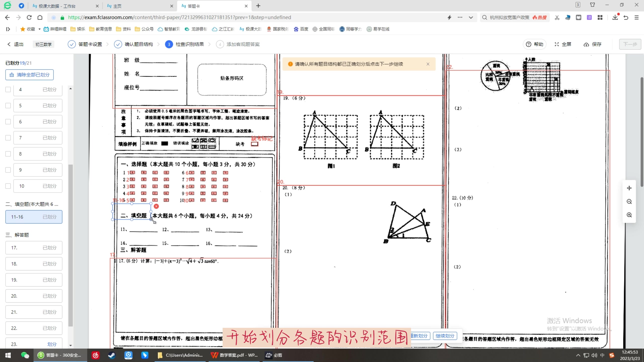Open a new browser tab
Screen dimensions: 644x362
[x=258, y=6]
